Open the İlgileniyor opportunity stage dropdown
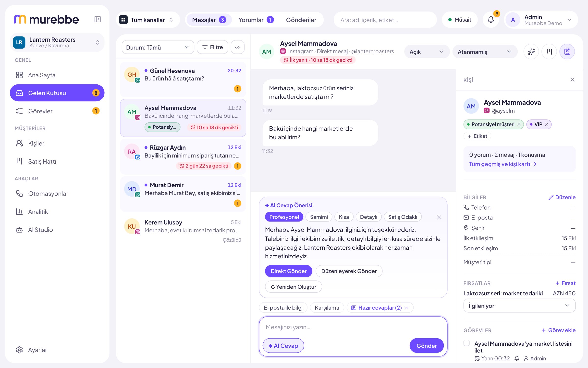Image resolution: width=588 pixels, height=368 pixels. 519,306
